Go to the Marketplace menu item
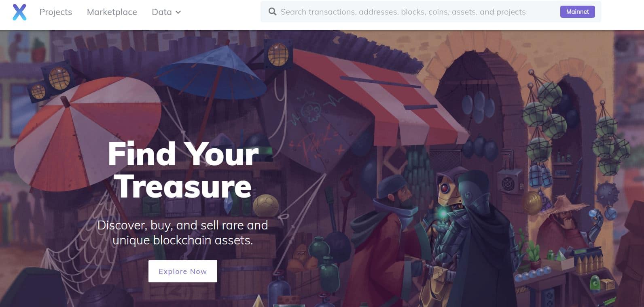This screenshot has width=644, height=307. pyautogui.click(x=112, y=12)
